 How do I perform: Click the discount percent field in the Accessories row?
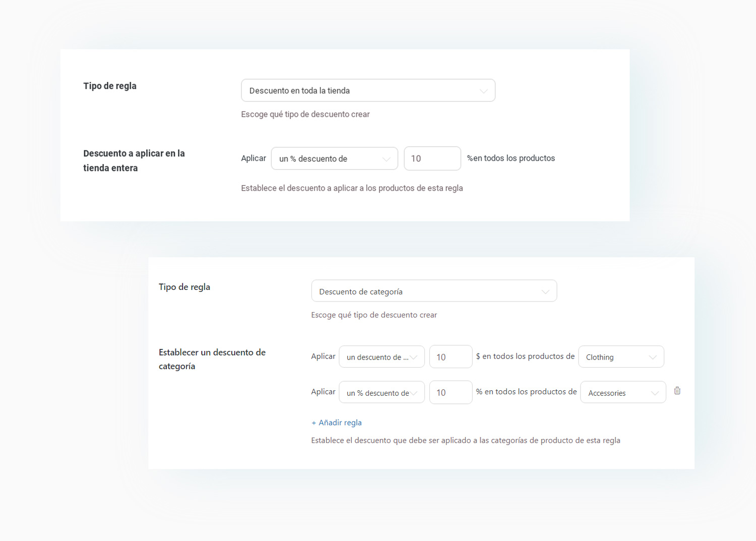point(450,393)
